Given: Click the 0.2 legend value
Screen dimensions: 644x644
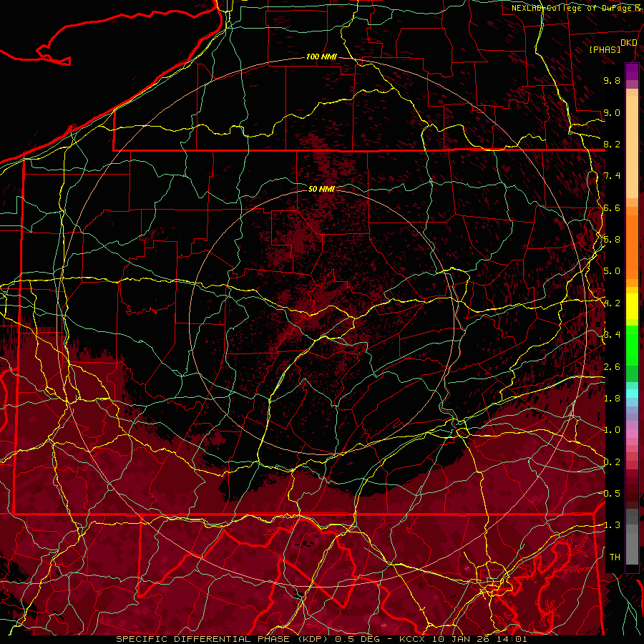Looking at the screenshot, I should coord(612,462).
